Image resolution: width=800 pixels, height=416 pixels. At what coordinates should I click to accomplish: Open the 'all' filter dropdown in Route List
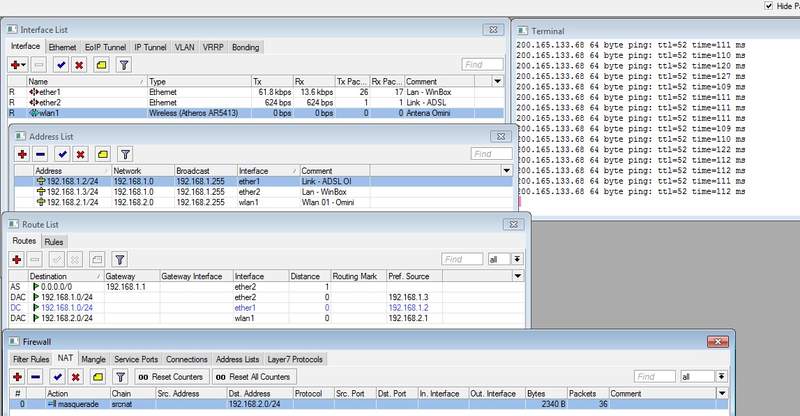pos(517,259)
